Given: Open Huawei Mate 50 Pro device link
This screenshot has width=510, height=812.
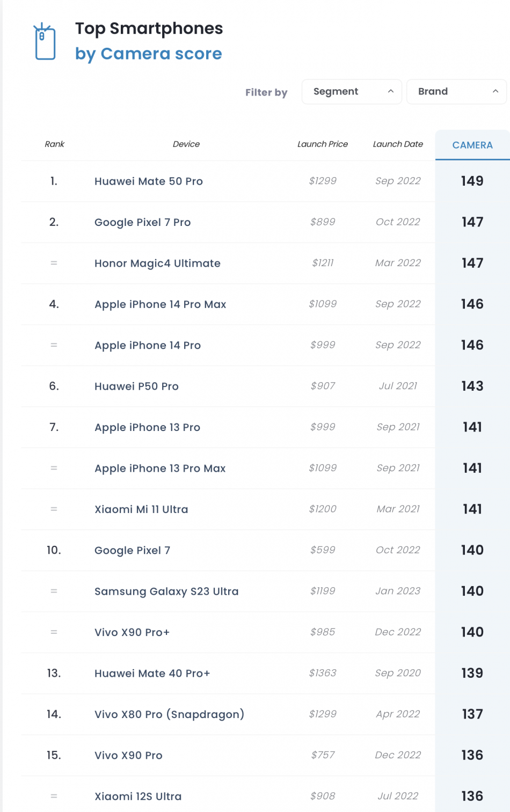Looking at the screenshot, I should point(149,181).
